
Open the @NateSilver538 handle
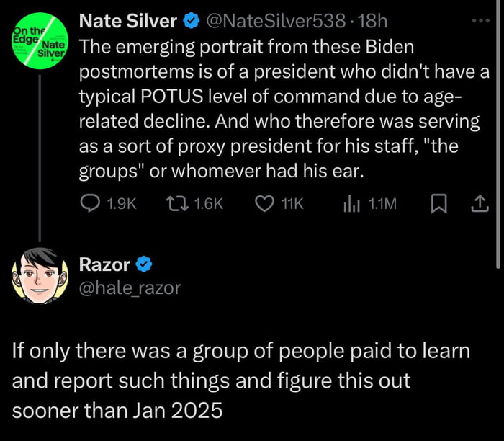click(275, 22)
